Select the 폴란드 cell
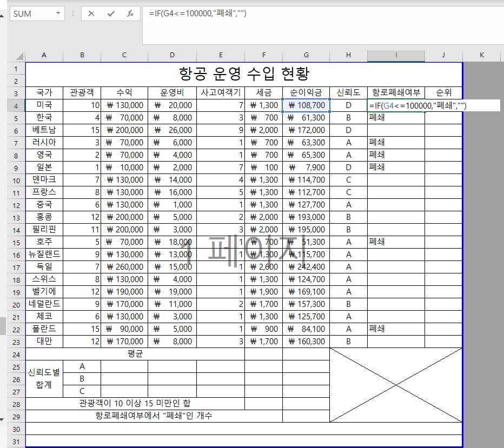The image size is (504, 448). point(44,329)
